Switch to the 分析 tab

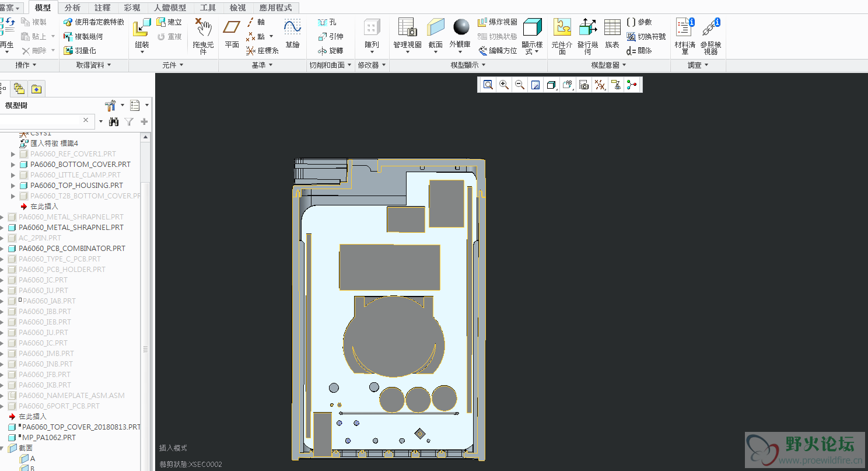(x=72, y=8)
